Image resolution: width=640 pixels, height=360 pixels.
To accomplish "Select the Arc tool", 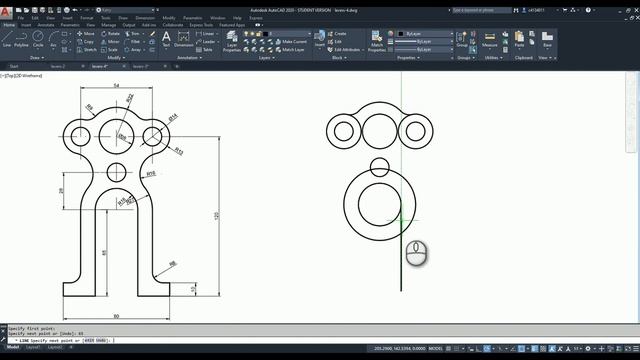I will [x=53, y=39].
